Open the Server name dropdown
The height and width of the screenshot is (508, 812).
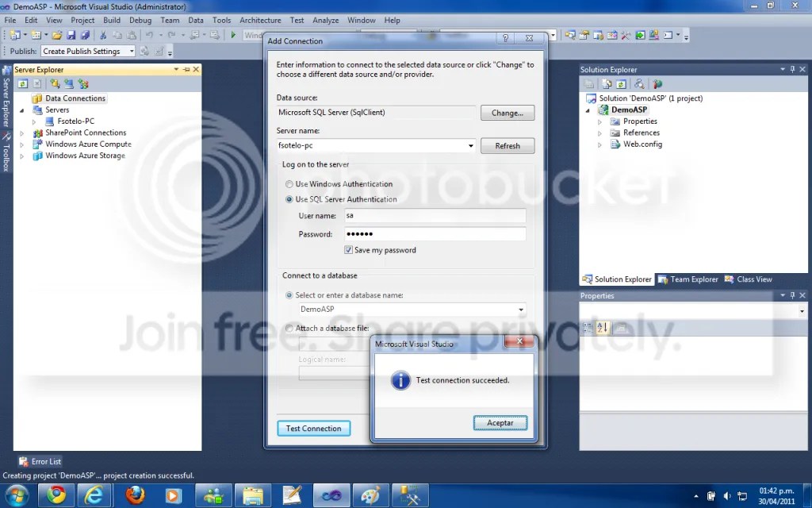tap(470, 146)
